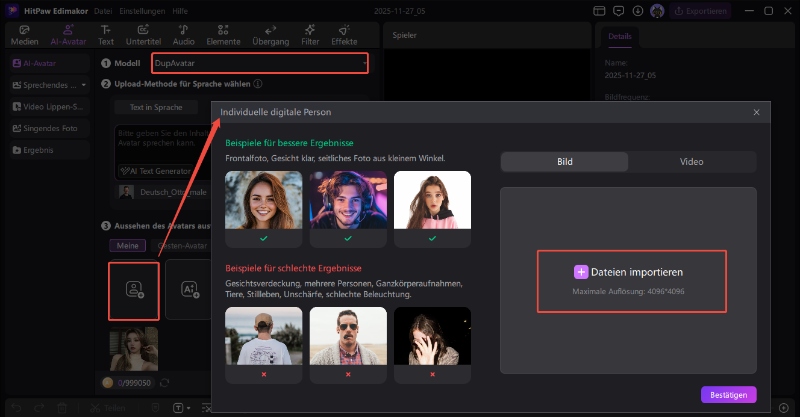Viewport: 800px width, 417px height.
Task: Close the Individuelle digitale Person dialog
Action: click(x=756, y=112)
